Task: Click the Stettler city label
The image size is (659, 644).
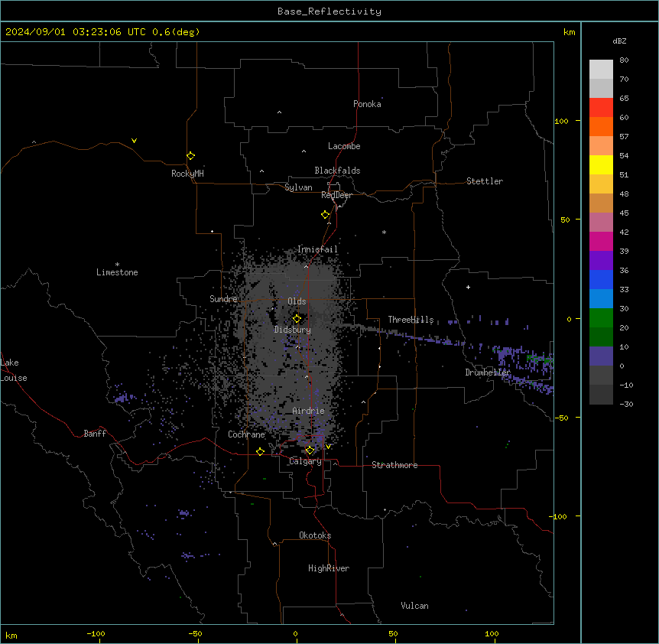Action: click(x=485, y=181)
